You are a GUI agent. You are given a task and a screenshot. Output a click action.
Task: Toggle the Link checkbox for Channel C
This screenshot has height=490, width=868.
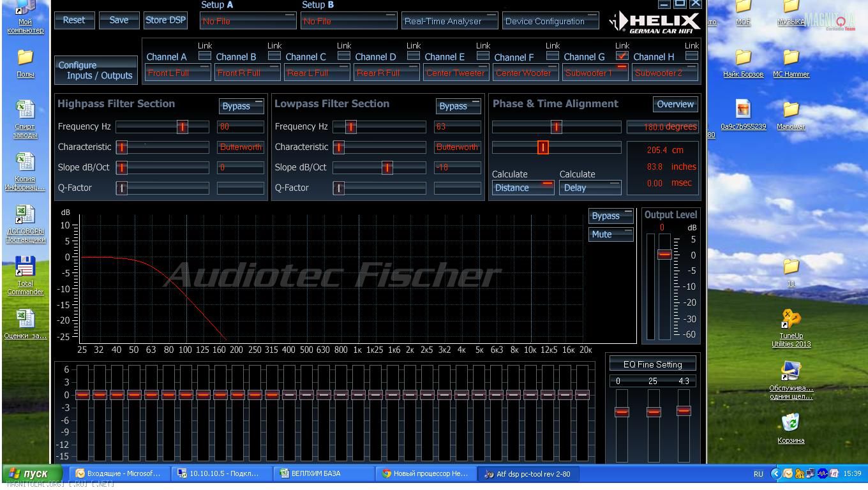pyautogui.click(x=343, y=56)
